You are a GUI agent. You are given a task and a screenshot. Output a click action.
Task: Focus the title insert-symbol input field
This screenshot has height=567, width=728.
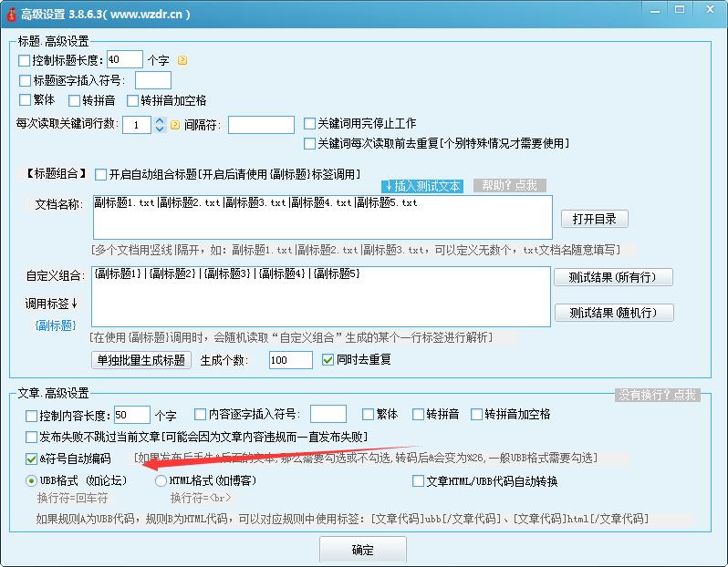[153, 80]
